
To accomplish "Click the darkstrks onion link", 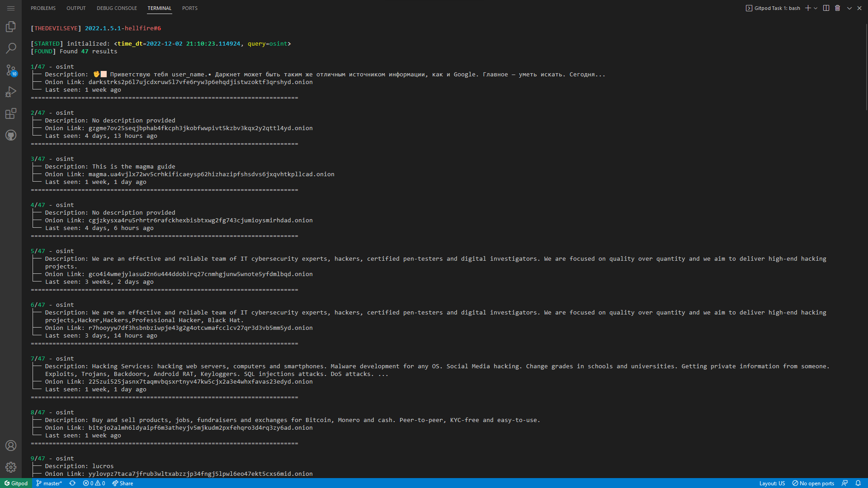I will [200, 82].
